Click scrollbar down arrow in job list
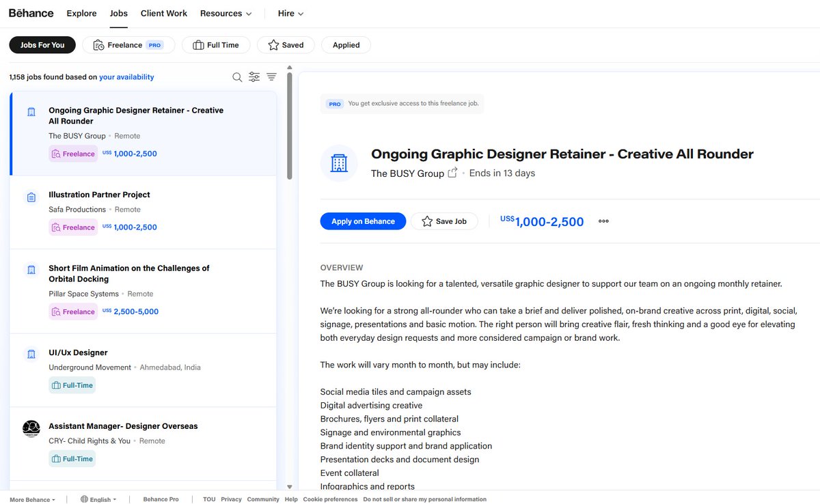The width and height of the screenshot is (820, 504). (x=289, y=487)
